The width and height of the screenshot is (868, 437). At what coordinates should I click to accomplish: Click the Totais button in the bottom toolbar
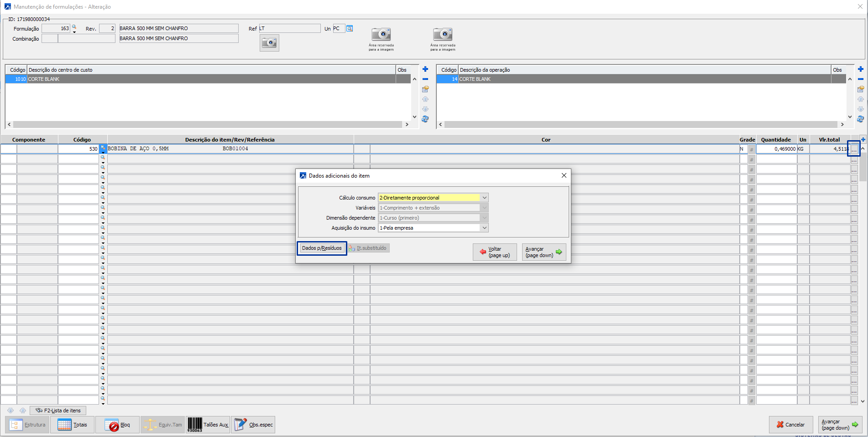tap(72, 425)
